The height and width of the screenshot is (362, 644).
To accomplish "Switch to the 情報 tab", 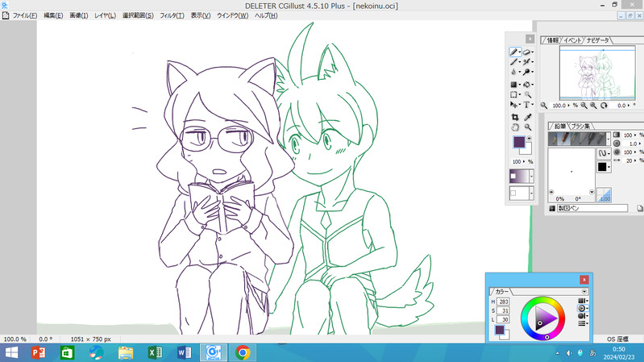I will coord(552,40).
